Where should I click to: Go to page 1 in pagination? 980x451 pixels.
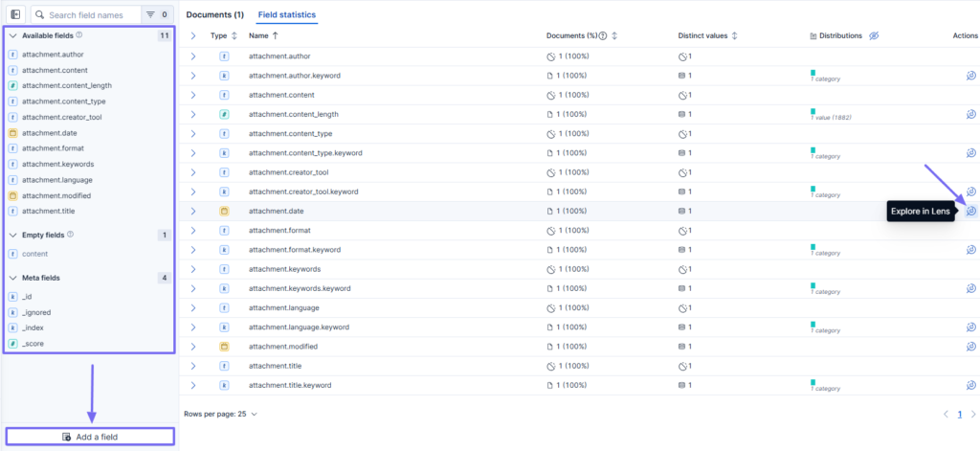959,414
